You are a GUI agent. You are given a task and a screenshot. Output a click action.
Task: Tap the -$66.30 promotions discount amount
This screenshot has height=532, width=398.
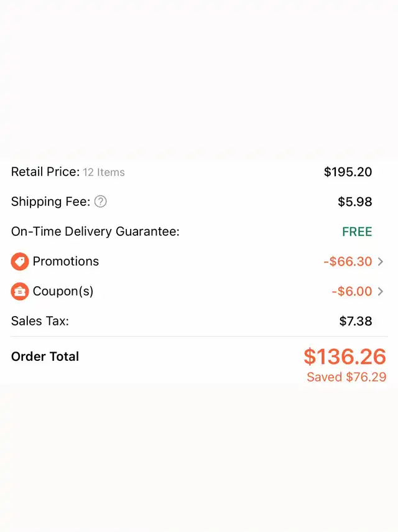[348, 261]
